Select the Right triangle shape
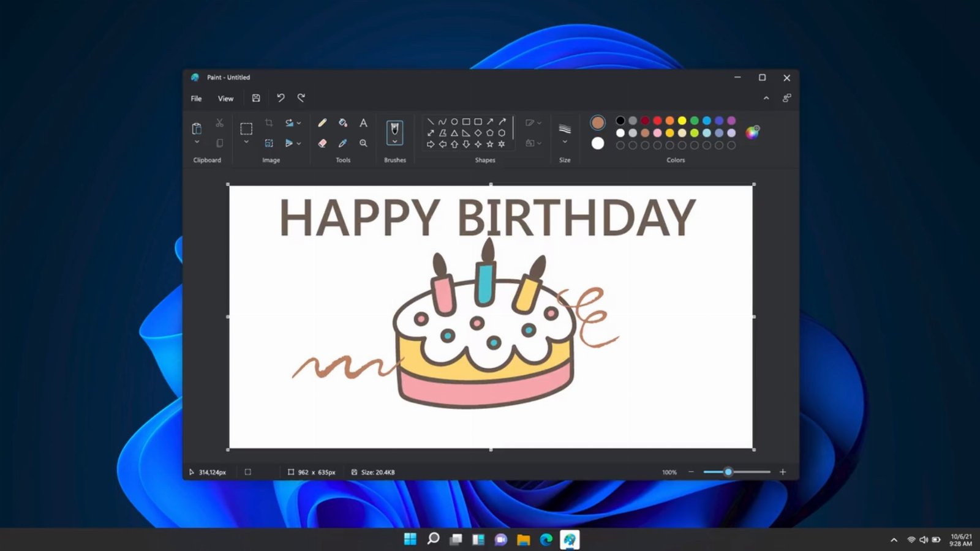Screen dimensions: 980x551 466,133
